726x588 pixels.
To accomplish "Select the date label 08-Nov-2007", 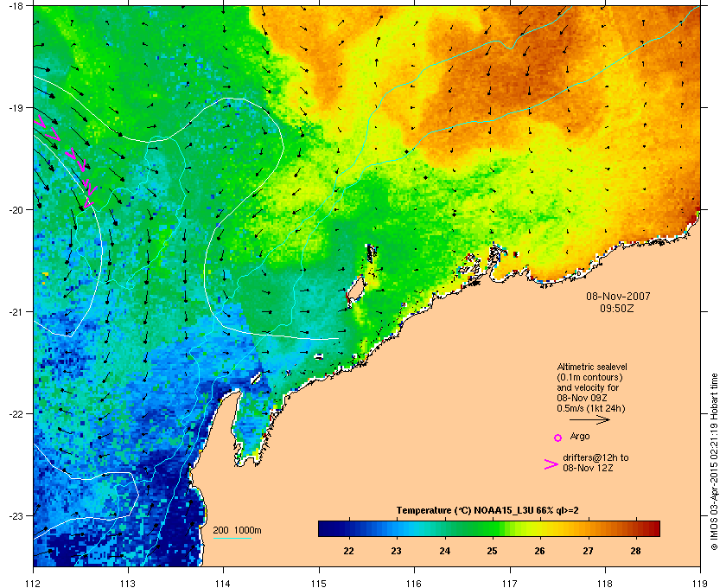I will [618, 296].
